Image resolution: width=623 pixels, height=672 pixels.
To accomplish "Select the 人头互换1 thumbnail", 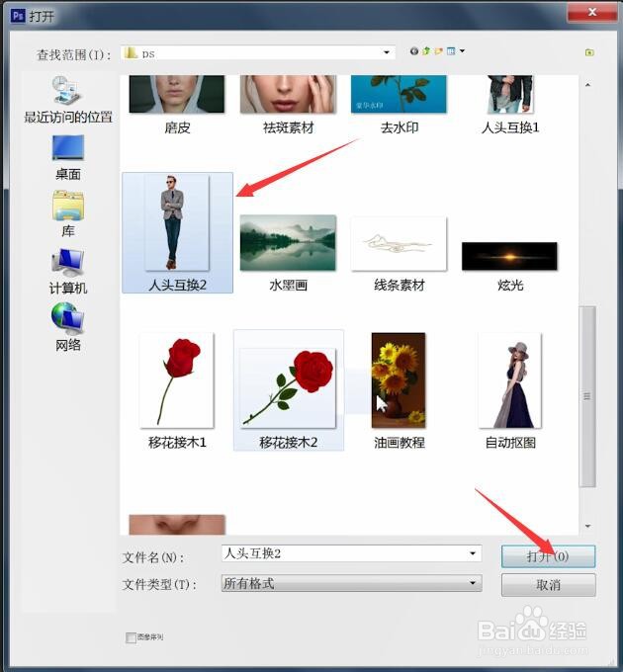I will click(510, 94).
